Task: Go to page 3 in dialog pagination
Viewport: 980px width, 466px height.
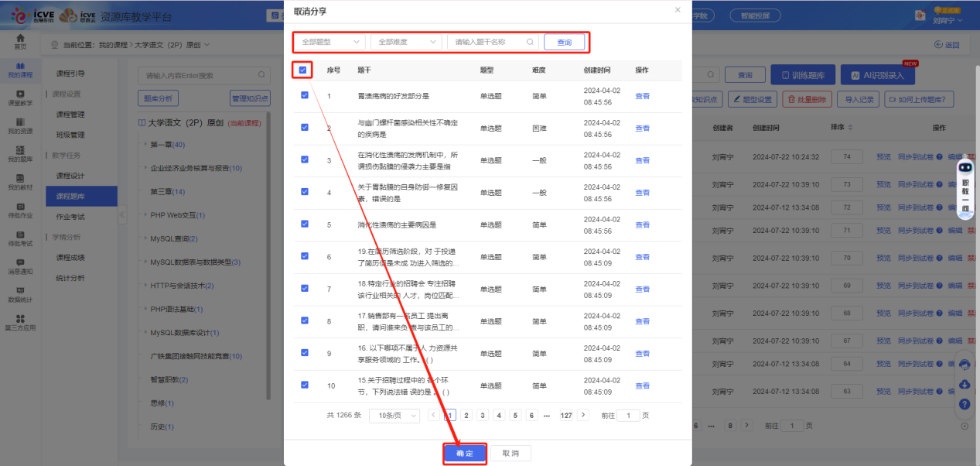Action: (482, 415)
